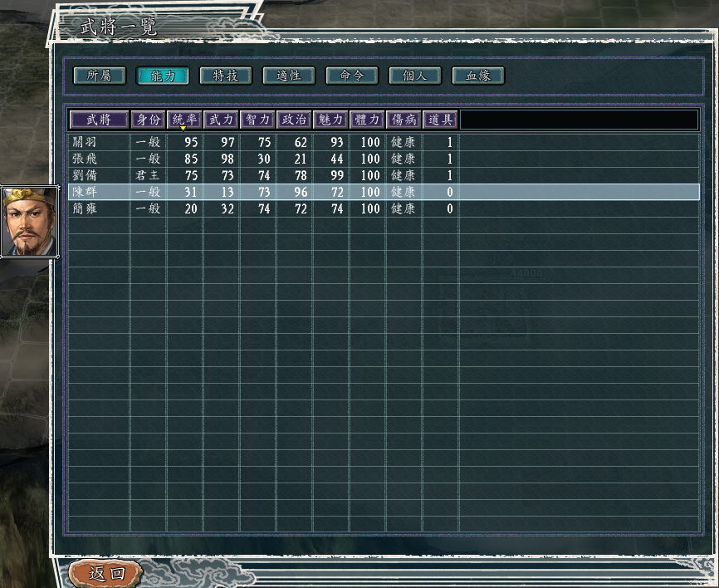
Task: Sort list by 武將 name header
Action: [99, 120]
